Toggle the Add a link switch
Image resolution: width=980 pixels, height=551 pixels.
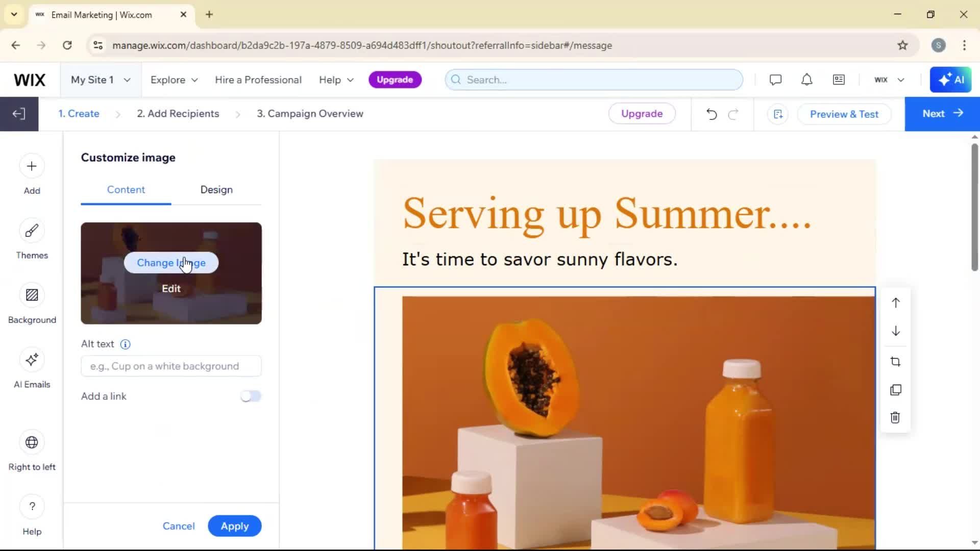pyautogui.click(x=251, y=396)
